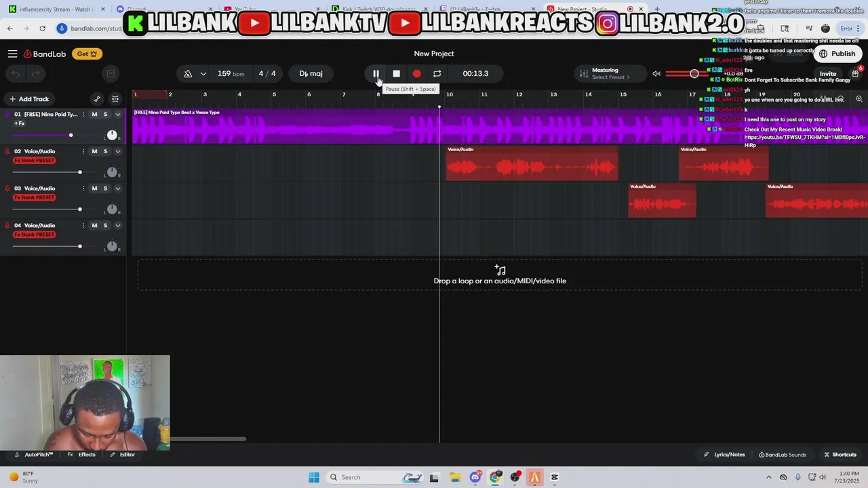This screenshot has width=868, height=488.
Task: Click the Windows Start button
Action: pos(314,477)
